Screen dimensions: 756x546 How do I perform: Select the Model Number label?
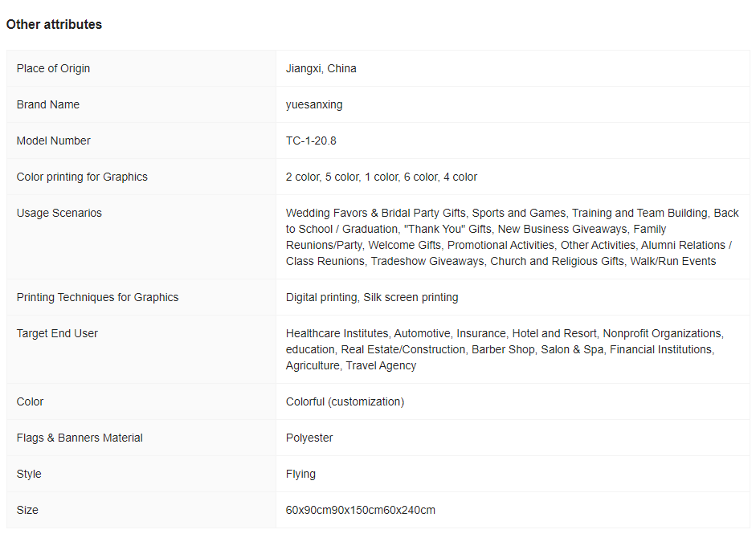(54, 141)
